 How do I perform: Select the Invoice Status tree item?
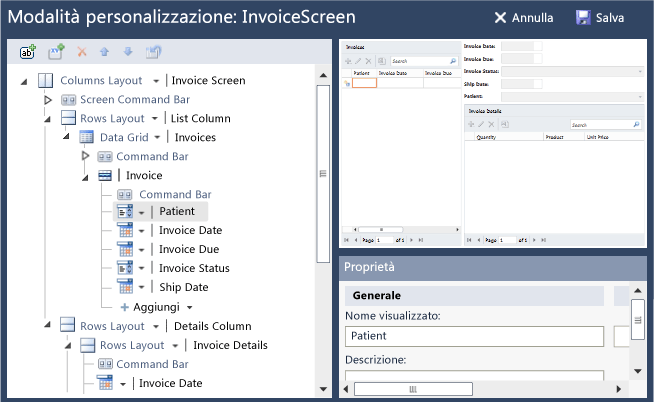[194, 268]
